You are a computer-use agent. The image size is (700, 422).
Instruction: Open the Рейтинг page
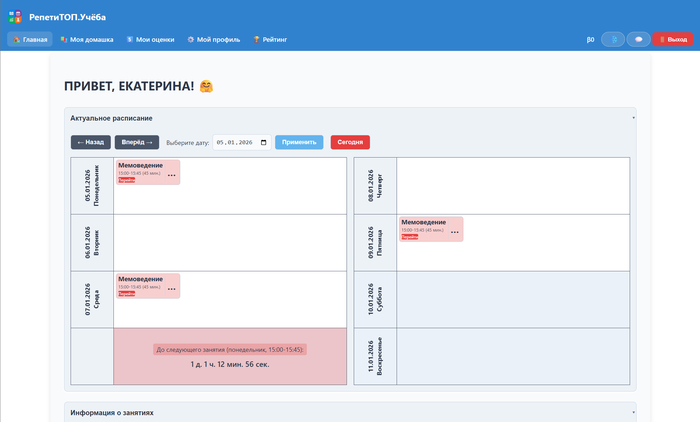click(x=270, y=39)
